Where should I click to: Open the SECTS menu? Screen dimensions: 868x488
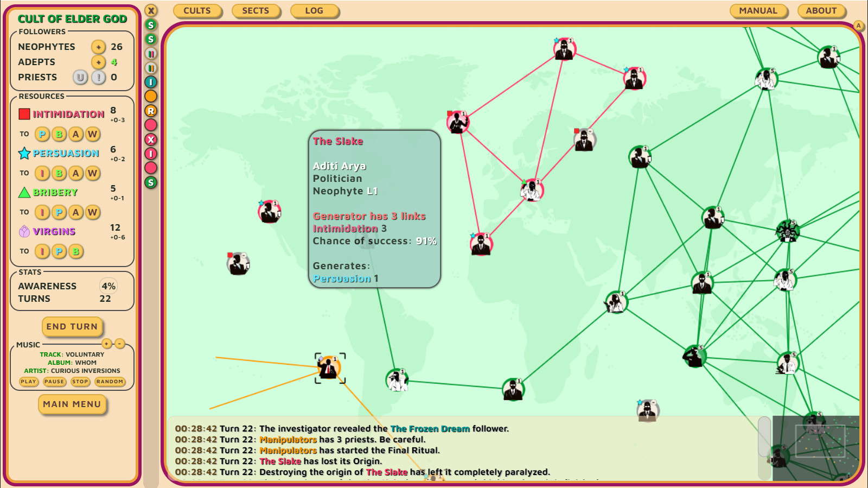[256, 11]
